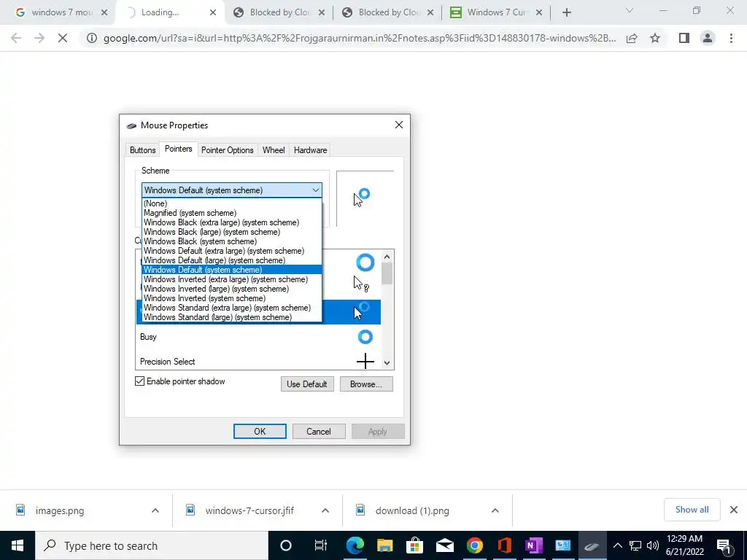The height and width of the screenshot is (560, 747).
Task: Click Browse... to pick a cursor
Action: click(366, 384)
